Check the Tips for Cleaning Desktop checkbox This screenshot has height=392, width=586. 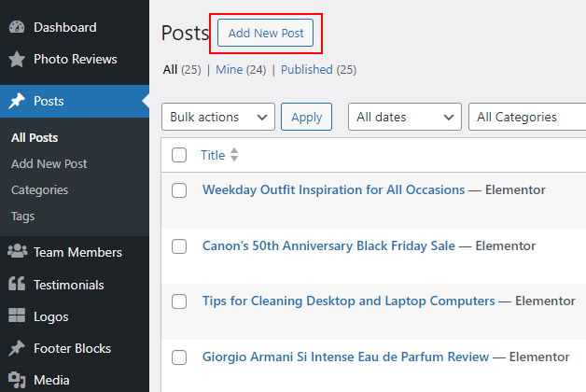click(x=179, y=301)
